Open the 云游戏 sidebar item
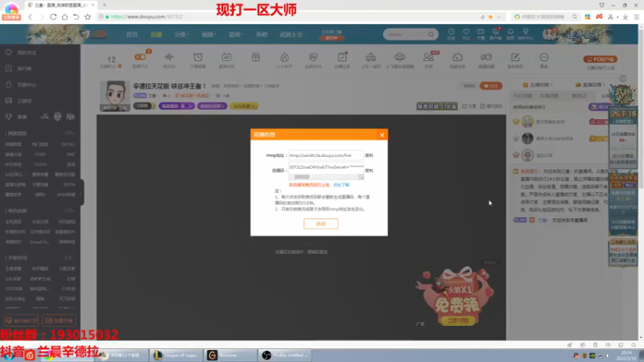 coord(24,101)
